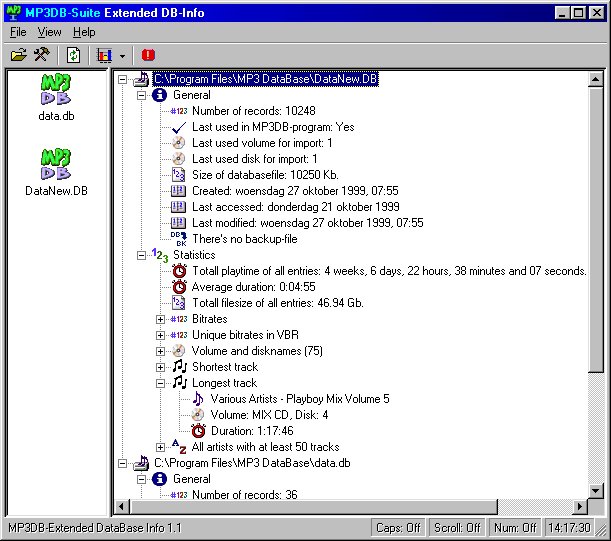Click the clock icon by Average duration

179,287
